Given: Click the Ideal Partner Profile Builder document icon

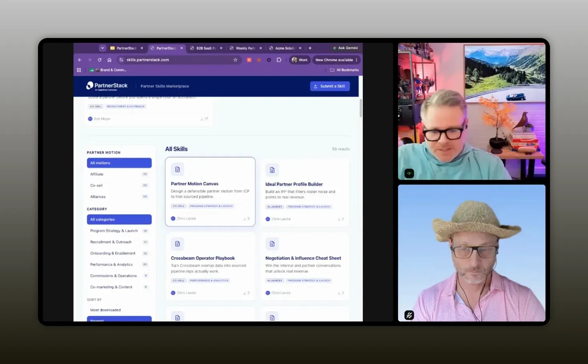Looking at the screenshot, I should pos(272,170).
